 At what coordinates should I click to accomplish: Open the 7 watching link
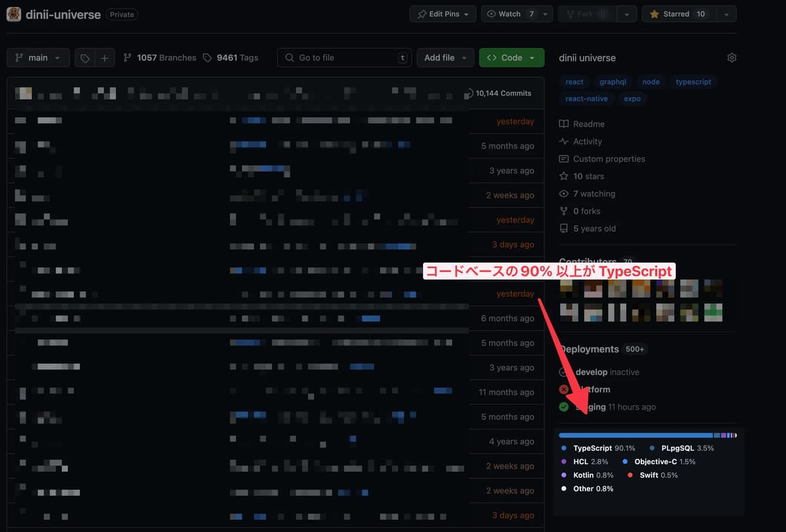click(x=587, y=194)
